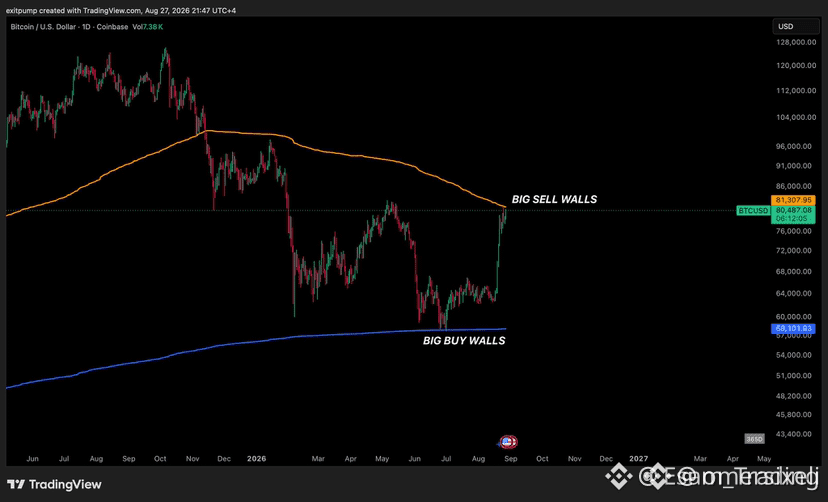
Task: Click the bold 2026 year label on the time axis
Action: pyautogui.click(x=257, y=459)
